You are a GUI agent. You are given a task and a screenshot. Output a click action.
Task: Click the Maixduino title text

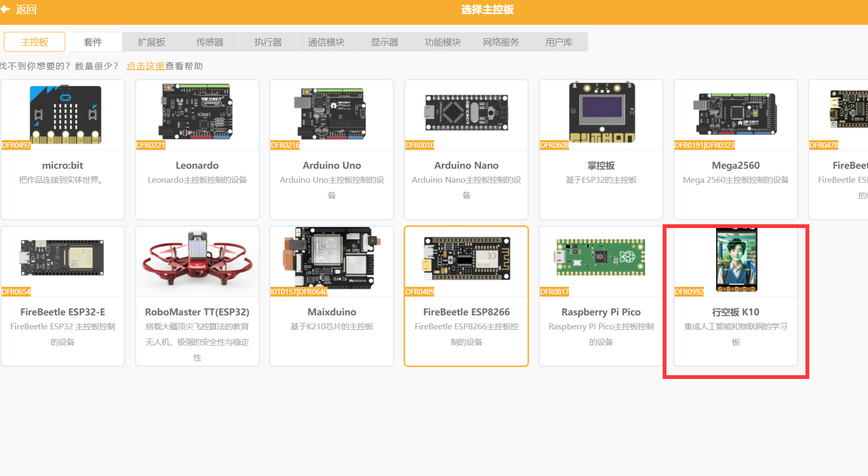(332, 312)
